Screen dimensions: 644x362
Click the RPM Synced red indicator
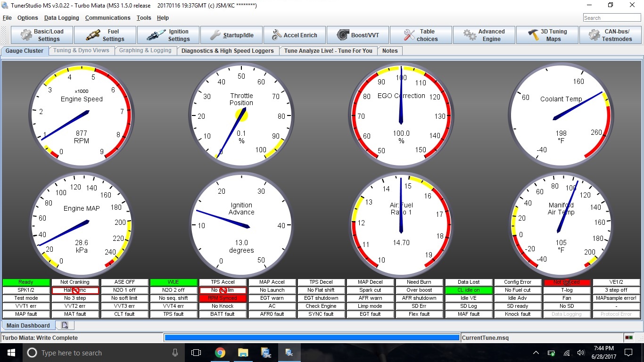click(223, 298)
